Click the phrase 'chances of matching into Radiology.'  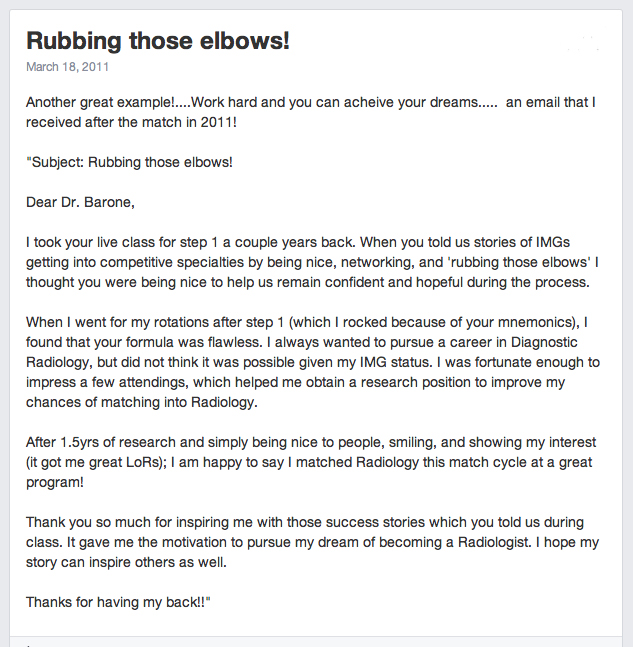(142, 402)
